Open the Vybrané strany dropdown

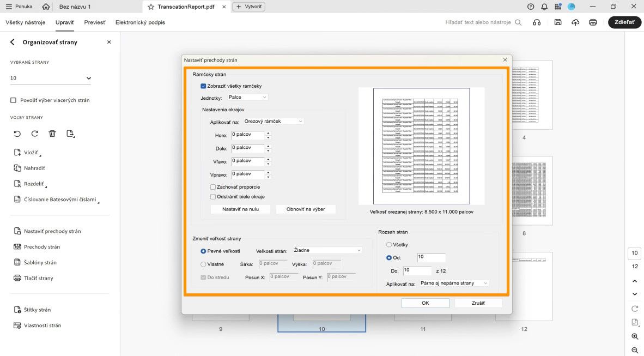(x=51, y=78)
